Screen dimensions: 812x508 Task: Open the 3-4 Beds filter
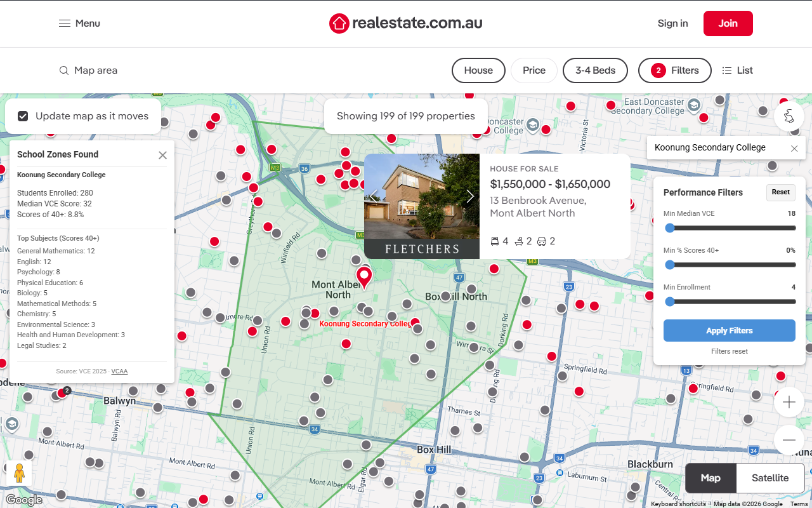(595, 70)
